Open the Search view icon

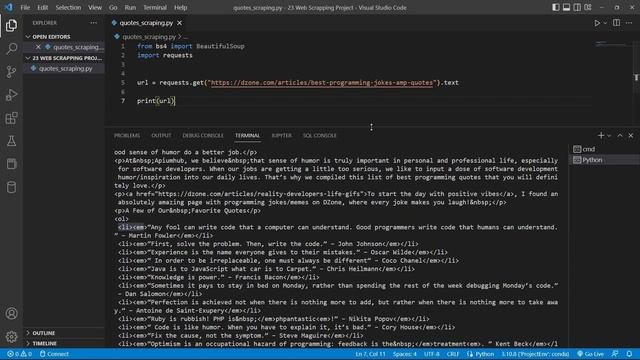[11, 49]
